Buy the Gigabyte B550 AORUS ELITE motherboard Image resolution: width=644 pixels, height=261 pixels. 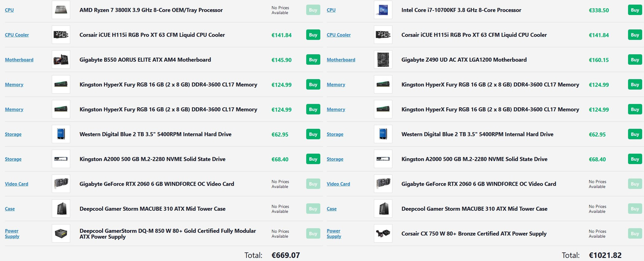[313, 59]
